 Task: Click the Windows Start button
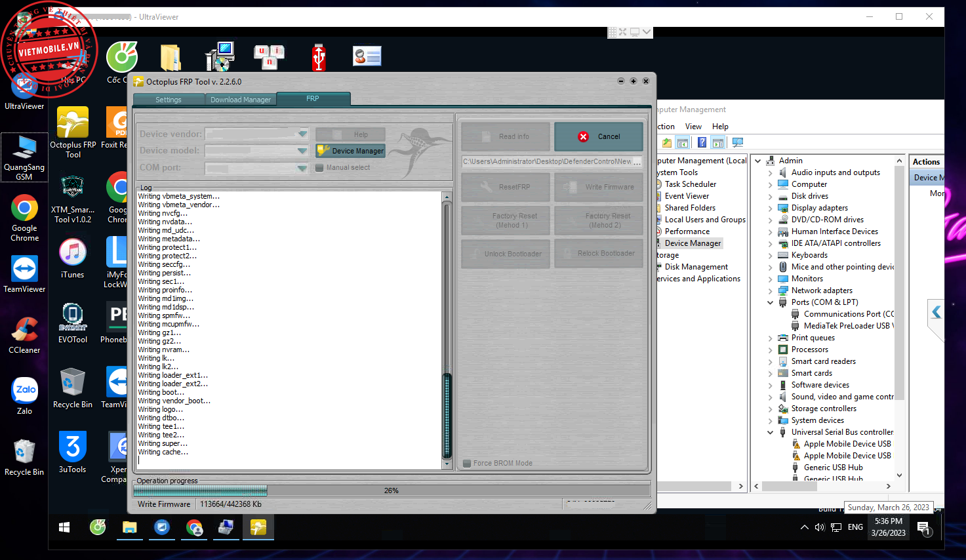(x=64, y=527)
